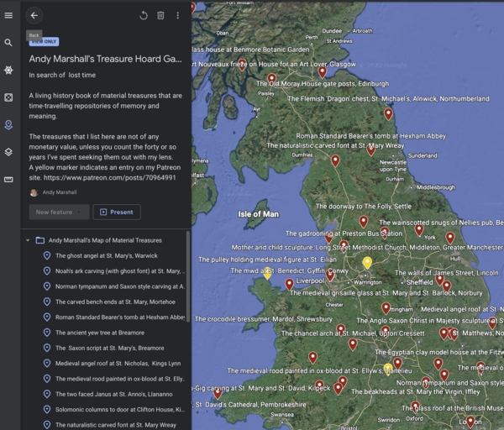
Task: Click the Roman Standard Bearer's tomb map label
Action: pos(371,136)
